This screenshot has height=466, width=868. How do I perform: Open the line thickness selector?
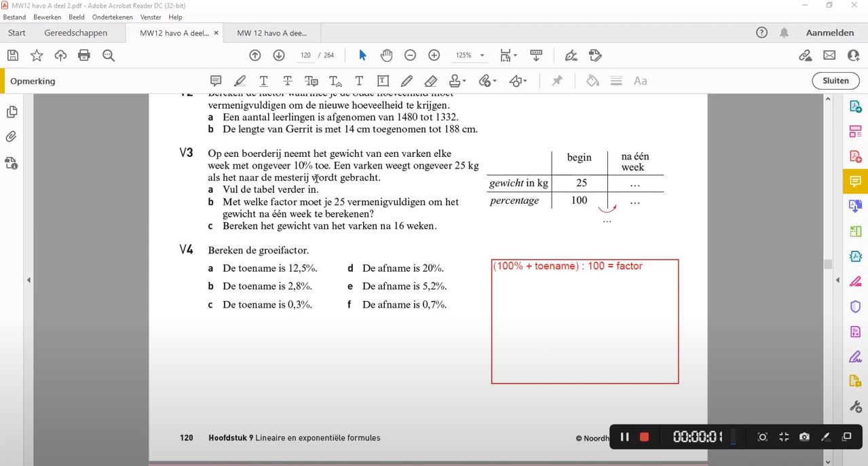pos(616,81)
